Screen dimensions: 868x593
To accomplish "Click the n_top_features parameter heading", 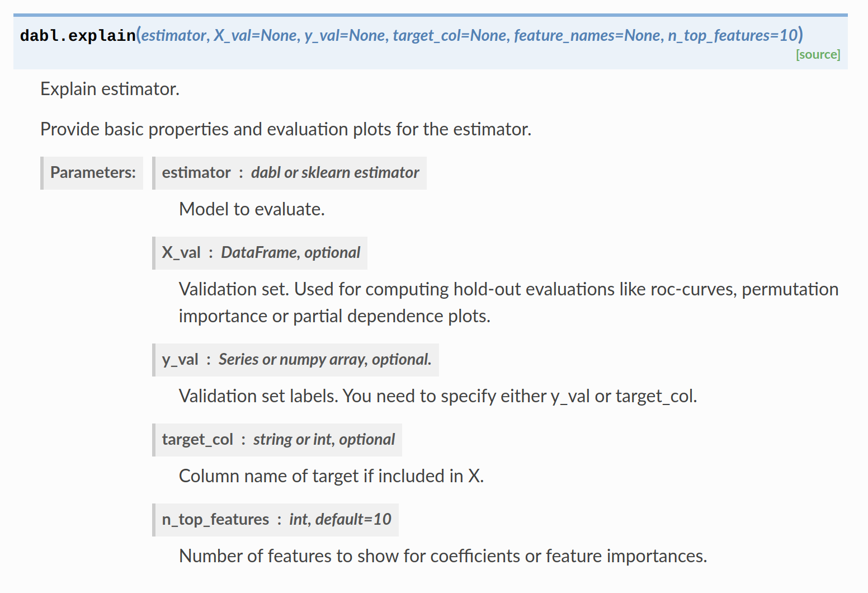I will (x=276, y=520).
